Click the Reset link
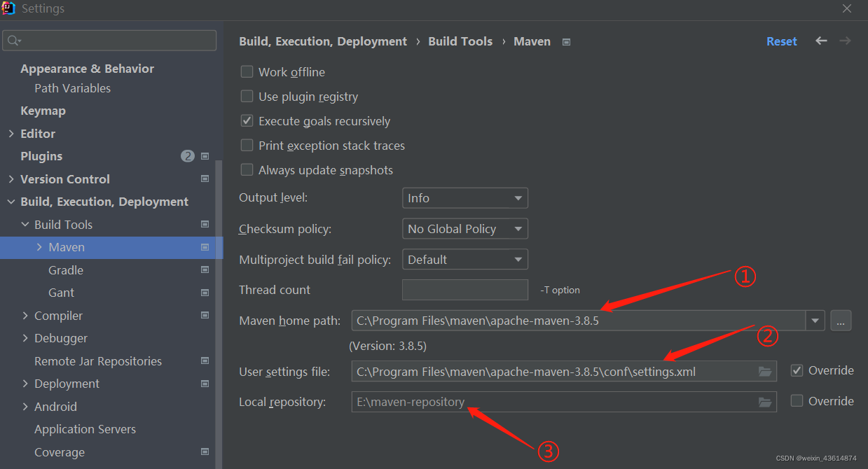This screenshot has height=469, width=868. point(781,41)
